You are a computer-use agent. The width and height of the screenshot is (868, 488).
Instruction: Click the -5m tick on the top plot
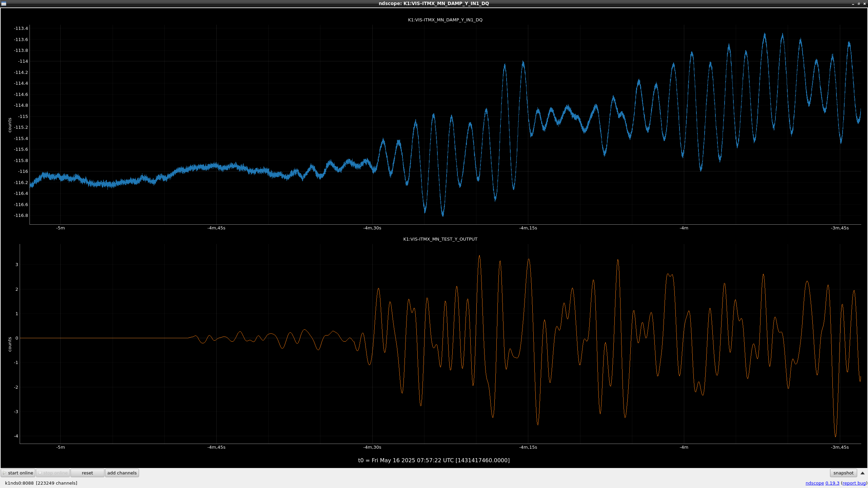(x=60, y=228)
